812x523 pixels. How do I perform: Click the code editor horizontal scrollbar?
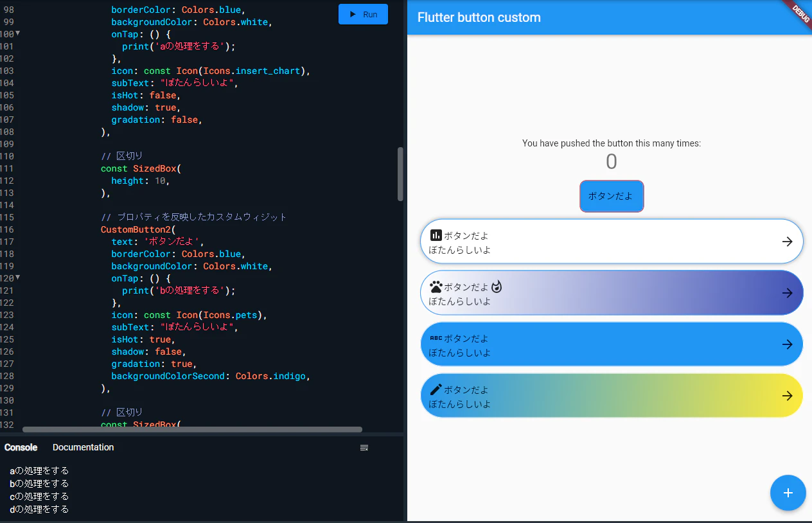click(192, 429)
